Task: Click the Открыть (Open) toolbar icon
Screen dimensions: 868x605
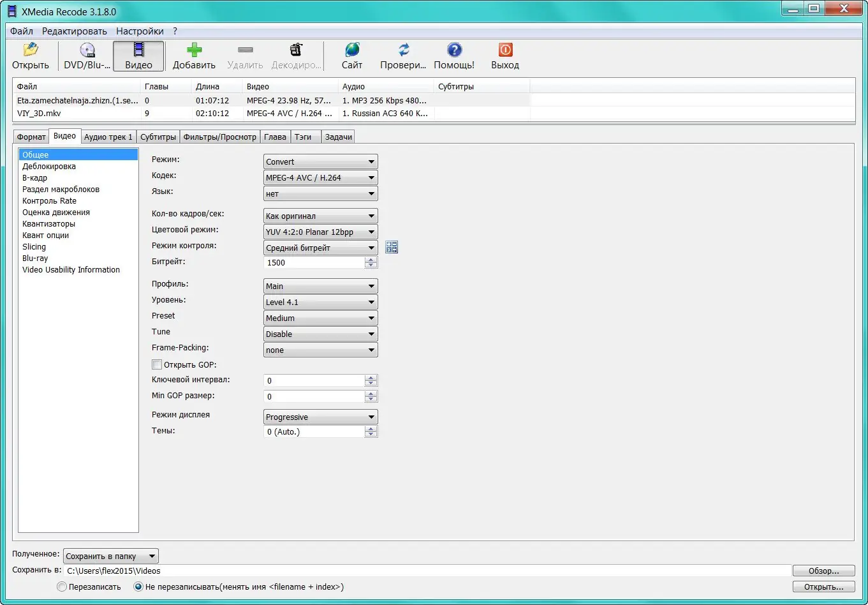Action: [31, 50]
